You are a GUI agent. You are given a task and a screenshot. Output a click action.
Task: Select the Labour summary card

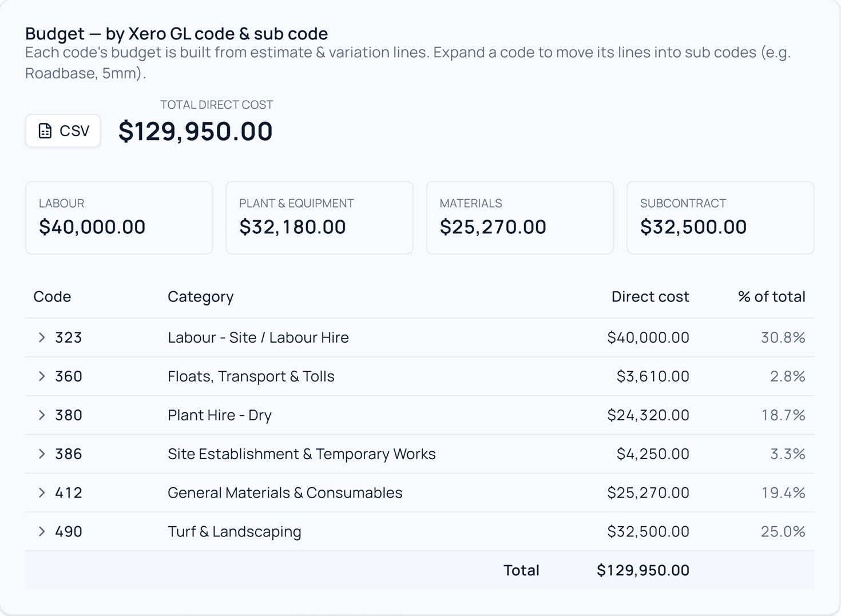click(x=119, y=218)
